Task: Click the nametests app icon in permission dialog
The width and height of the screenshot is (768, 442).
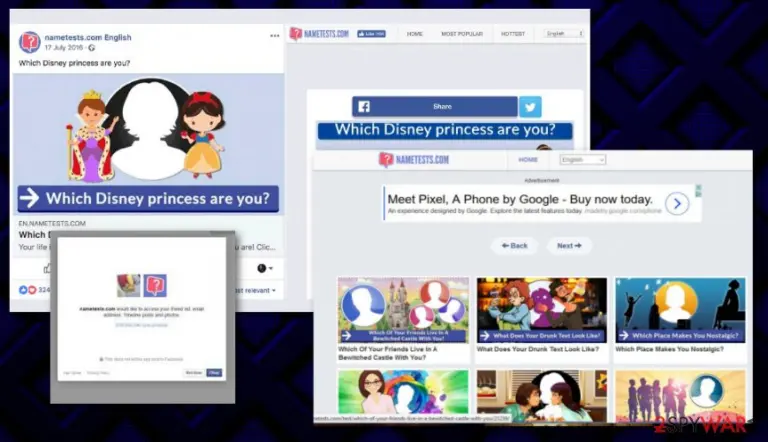Action: [x=155, y=285]
